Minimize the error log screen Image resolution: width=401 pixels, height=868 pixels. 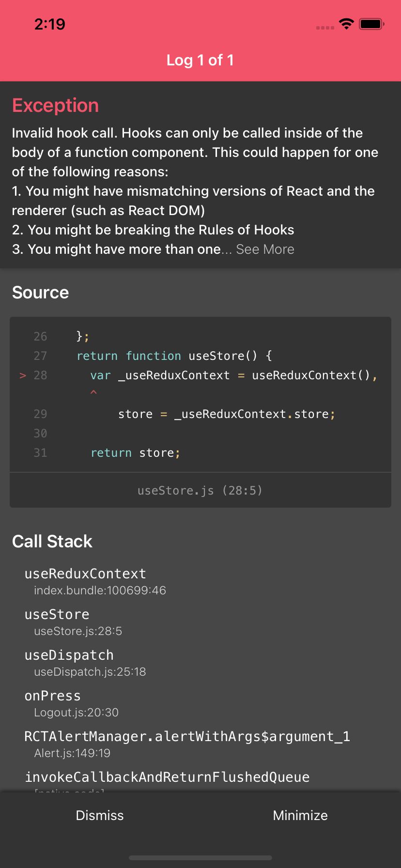(300, 815)
